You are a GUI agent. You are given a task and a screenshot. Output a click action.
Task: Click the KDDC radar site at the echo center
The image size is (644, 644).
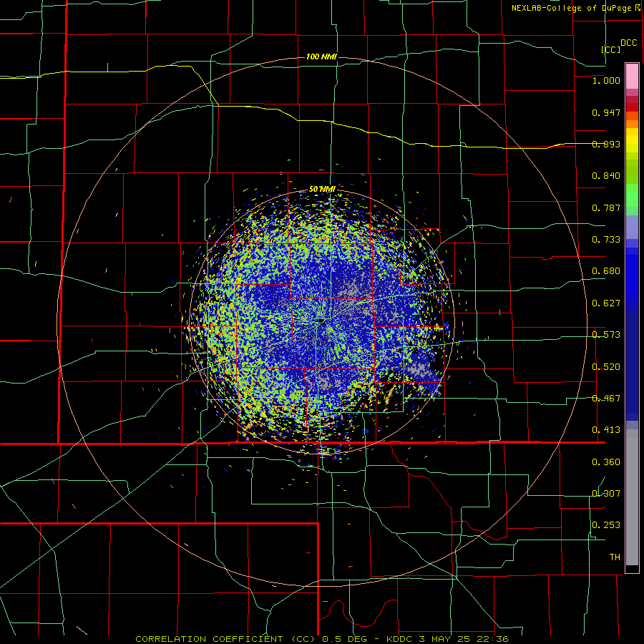[x=321, y=321]
